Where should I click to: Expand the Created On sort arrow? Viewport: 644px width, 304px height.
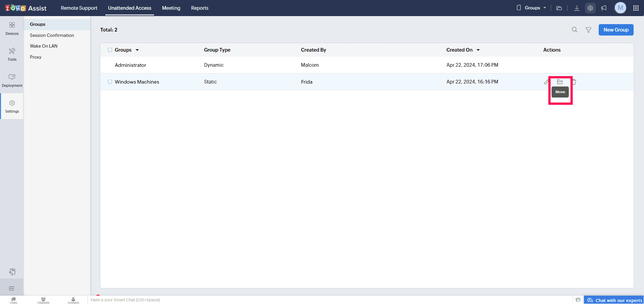(478, 50)
